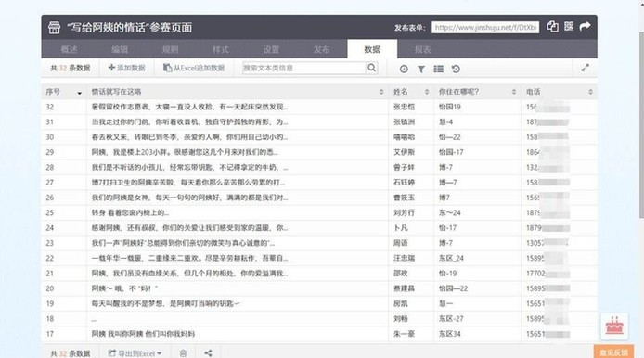Viewport: 644px width, 358px height.
Task: Open entry 19 starting 每天叫醒我的不是梦想
Action: pyautogui.click(x=165, y=304)
